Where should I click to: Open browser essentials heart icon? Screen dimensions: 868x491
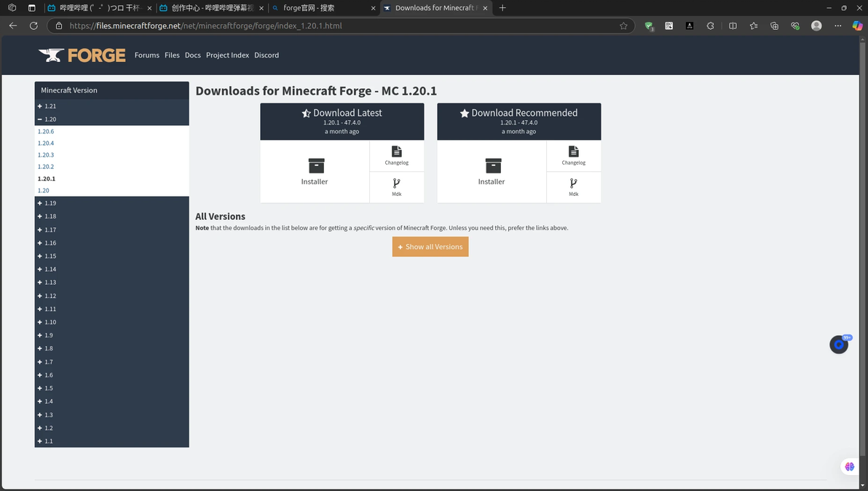tap(795, 25)
